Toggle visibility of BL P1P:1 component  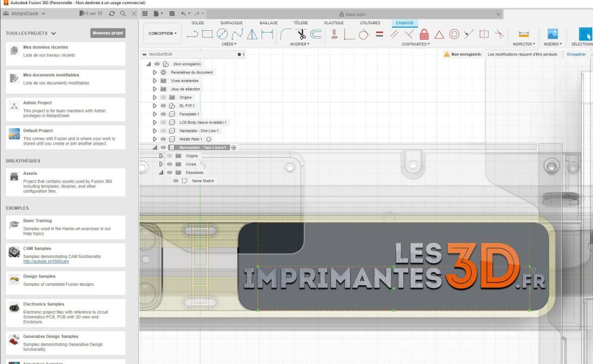pyautogui.click(x=164, y=106)
